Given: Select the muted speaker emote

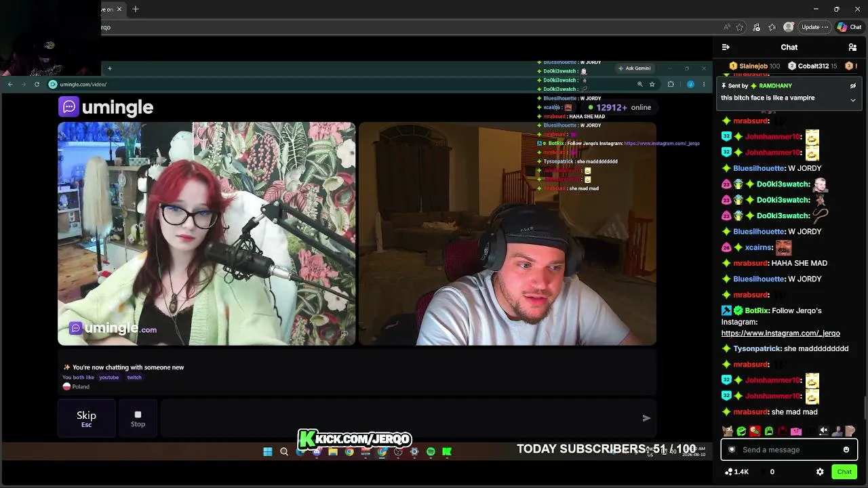Looking at the screenshot, I should 823,431.
